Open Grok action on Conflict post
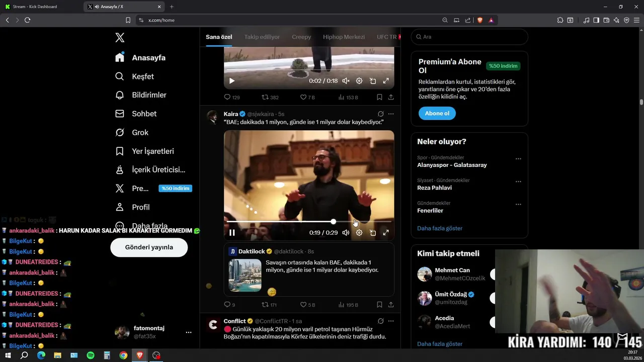This screenshot has height=362, width=644. tap(381, 321)
